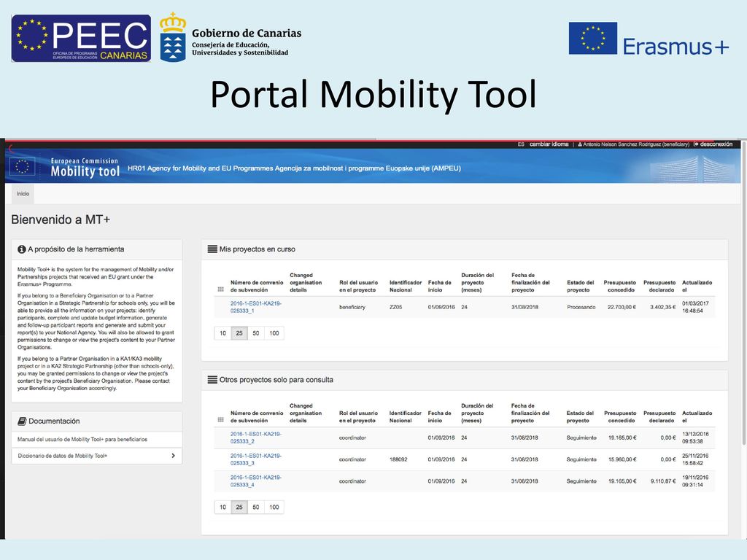Click the Erasmus+ EU flag logo
The image size is (747, 560).
click(592, 38)
